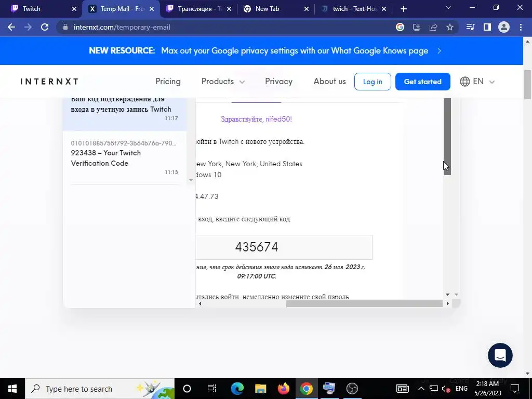532x399 pixels.
Task: Click the Здравствуйте, nifed50! greeting
Action: [257, 119]
